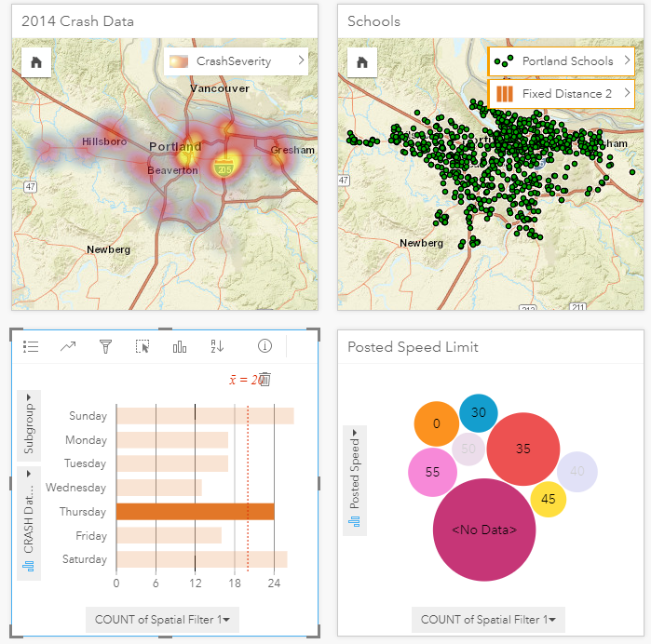Click the 2014 Crash Data card title

[x=77, y=21]
